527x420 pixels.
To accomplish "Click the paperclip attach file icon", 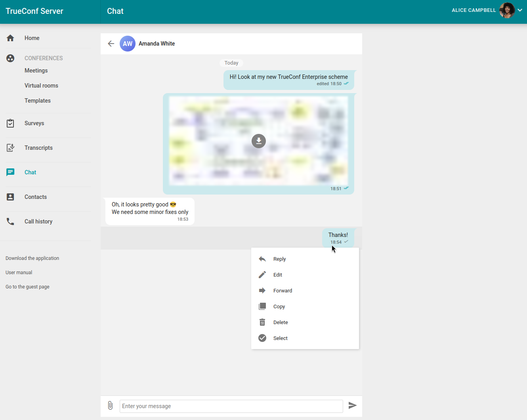I will click(x=110, y=405).
